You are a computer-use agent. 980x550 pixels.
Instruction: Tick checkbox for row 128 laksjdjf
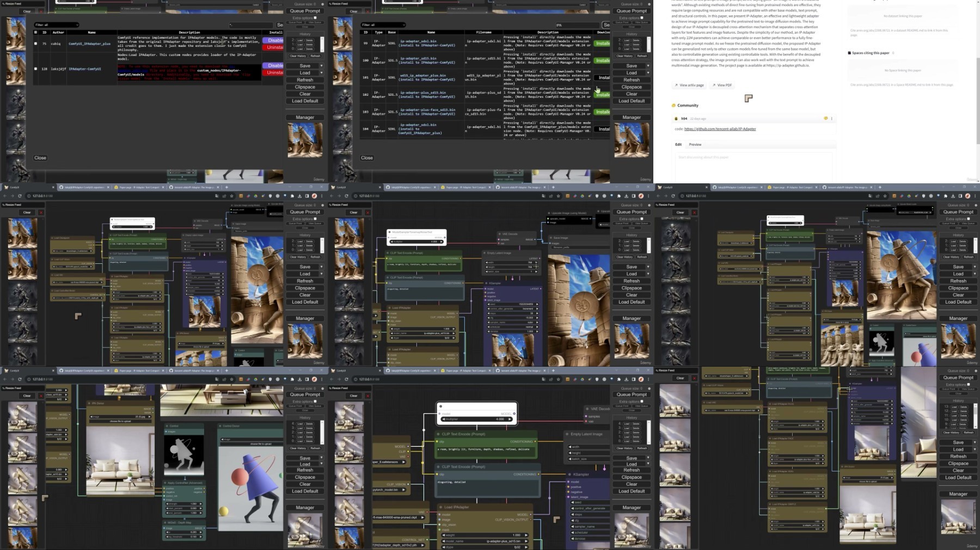click(36, 69)
